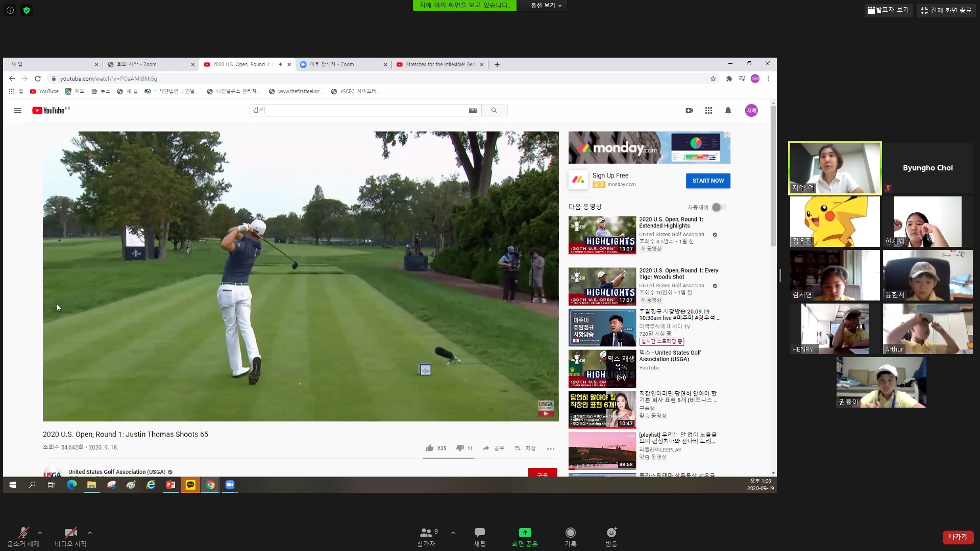Open the YouTube apps grid icon
This screenshot has width=980, height=551.
pyautogui.click(x=708, y=111)
